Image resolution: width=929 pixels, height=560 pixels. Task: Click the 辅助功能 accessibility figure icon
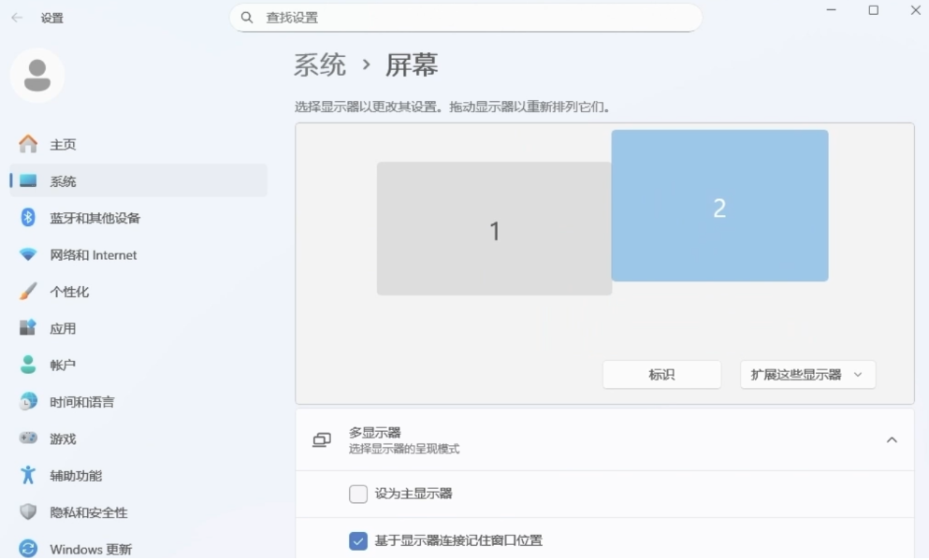tap(28, 475)
